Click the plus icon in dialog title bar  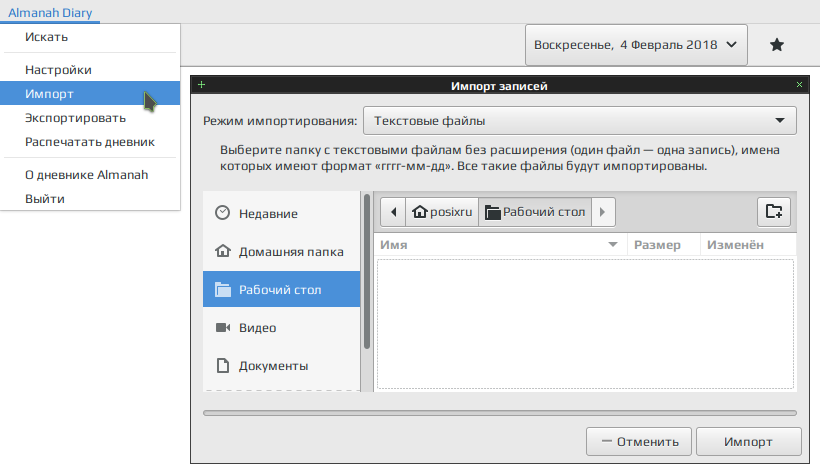point(201,85)
